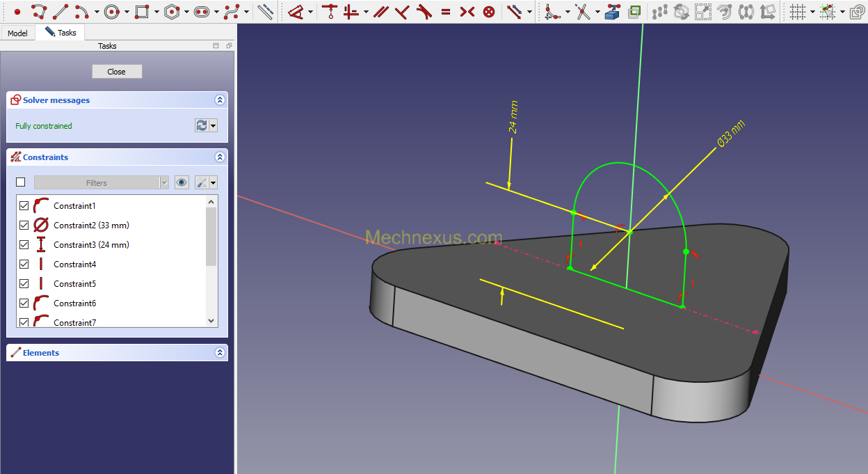Apply the Parallel constraint

(380, 11)
